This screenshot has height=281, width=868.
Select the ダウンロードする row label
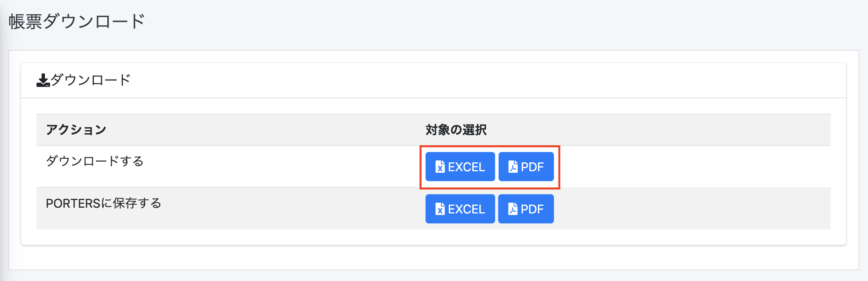pos(95,161)
